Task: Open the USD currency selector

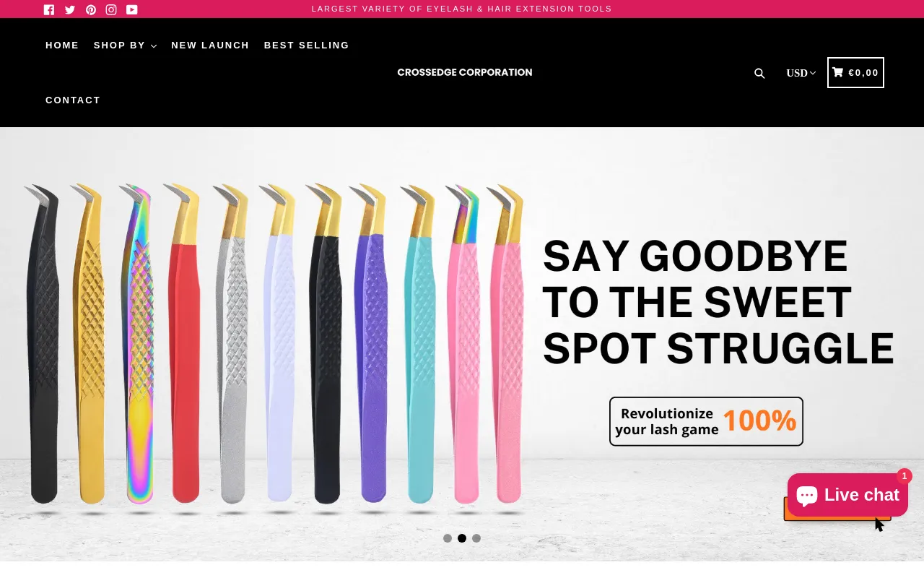Action: click(x=801, y=73)
